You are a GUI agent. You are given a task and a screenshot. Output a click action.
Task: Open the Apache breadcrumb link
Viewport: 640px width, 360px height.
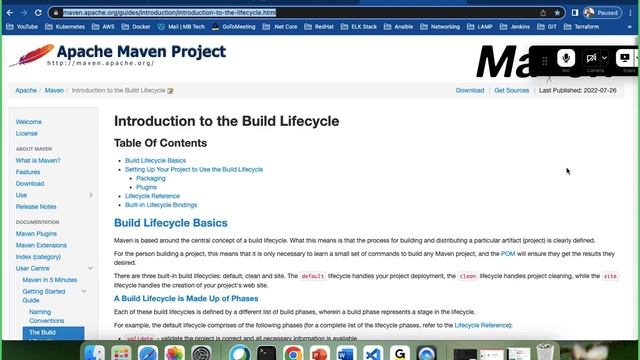pos(26,90)
